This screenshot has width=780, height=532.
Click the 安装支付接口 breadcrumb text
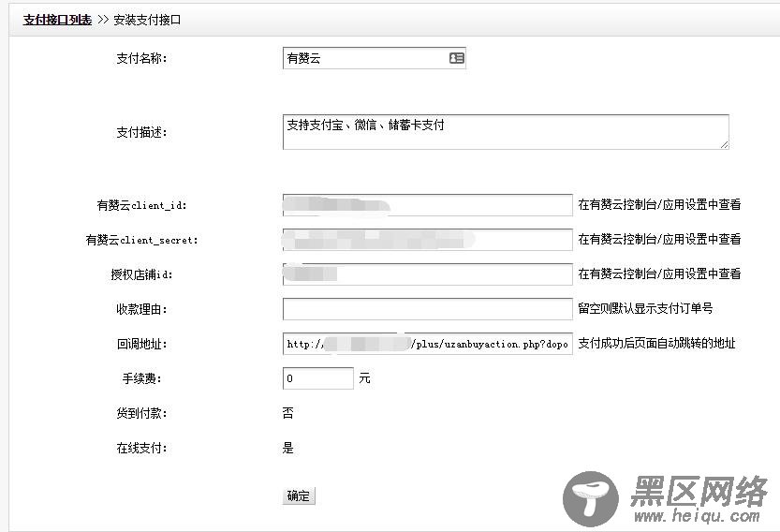(x=147, y=20)
